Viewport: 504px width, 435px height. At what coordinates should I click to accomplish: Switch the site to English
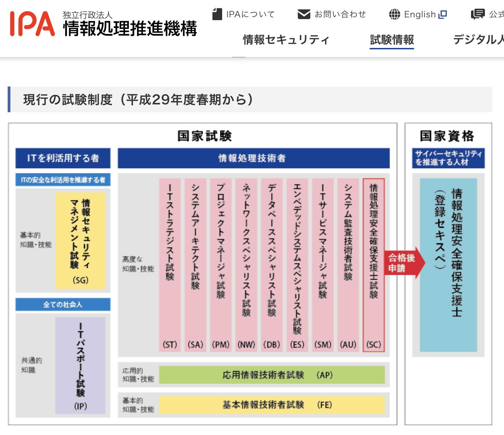click(x=420, y=14)
